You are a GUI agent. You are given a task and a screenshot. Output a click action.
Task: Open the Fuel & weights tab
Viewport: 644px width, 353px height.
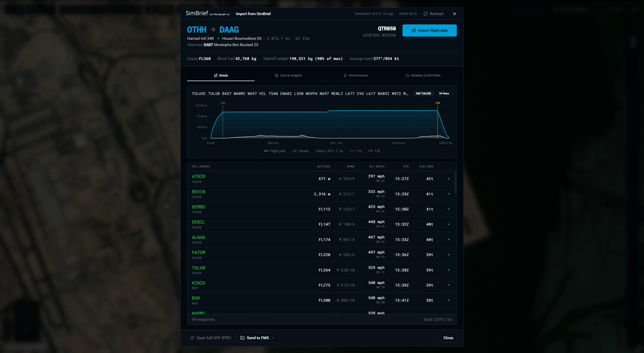(288, 76)
